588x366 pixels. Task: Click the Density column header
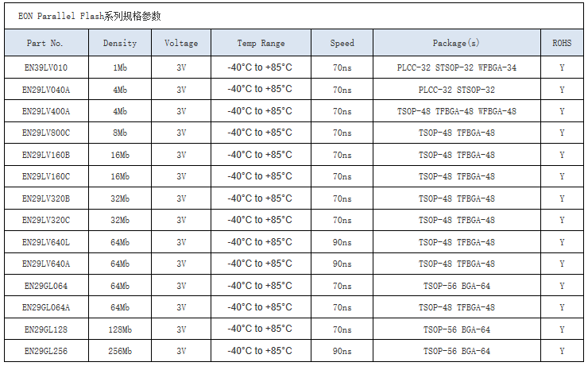coord(120,43)
